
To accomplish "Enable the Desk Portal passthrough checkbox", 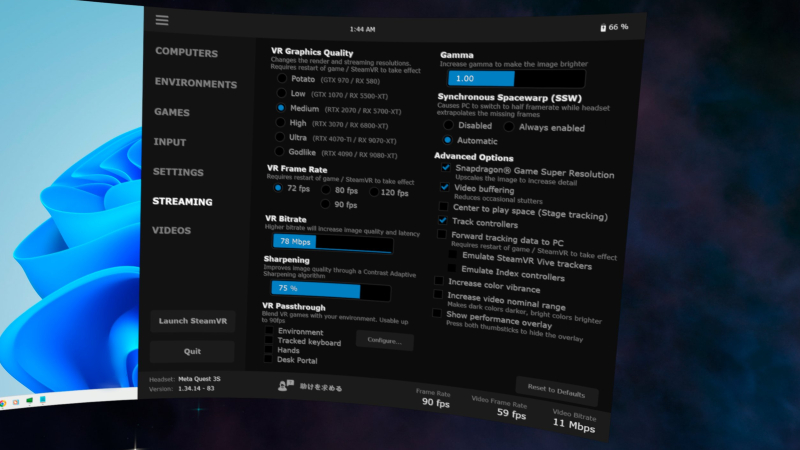I will [269, 360].
